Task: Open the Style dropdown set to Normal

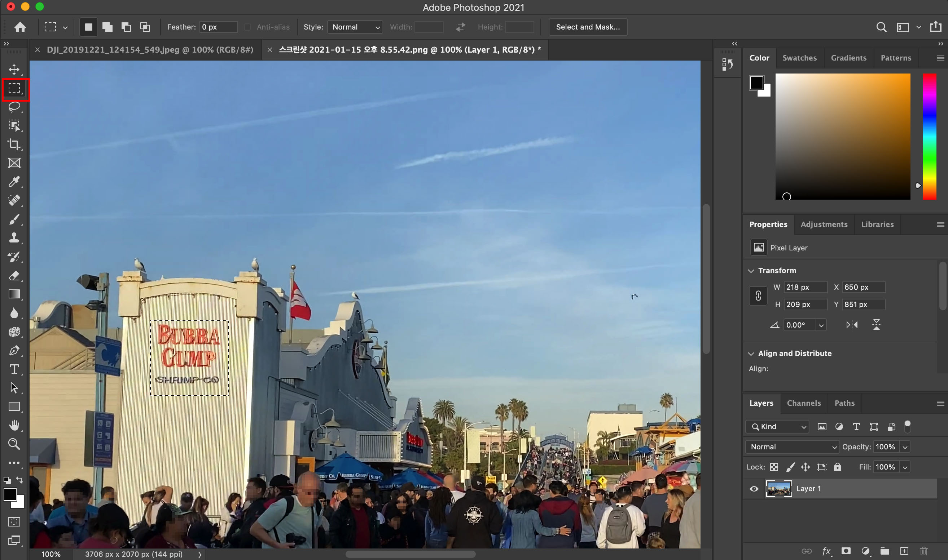Action: pyautogui.click(x=355, y=27)
